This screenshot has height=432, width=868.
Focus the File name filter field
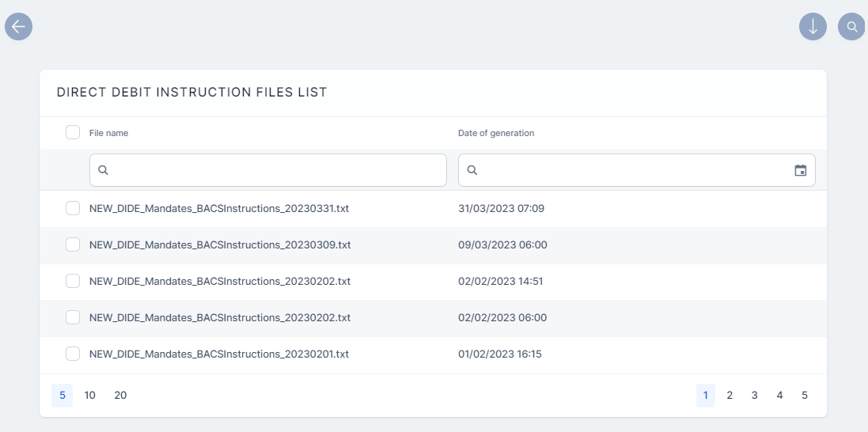coord(277,170)
